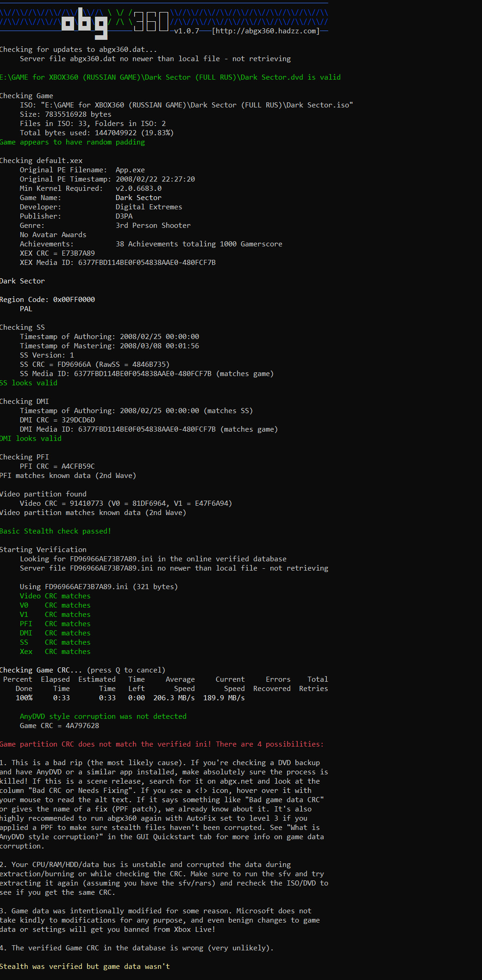Click Genre value '3rd Person Shooter'
This screenshot has height=980, width=482.
click(x=153, y=226)
